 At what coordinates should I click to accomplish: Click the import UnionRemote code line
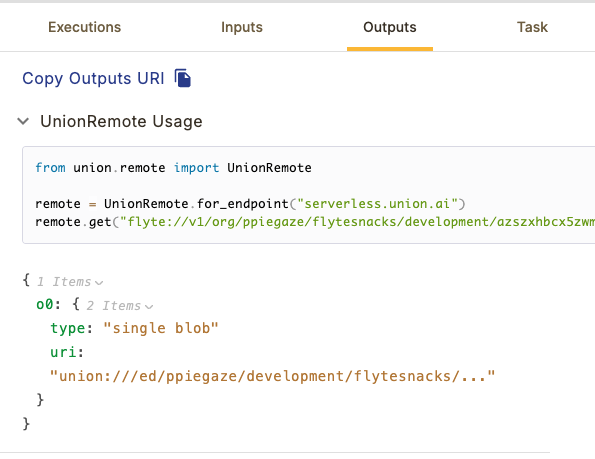(173, 168)
